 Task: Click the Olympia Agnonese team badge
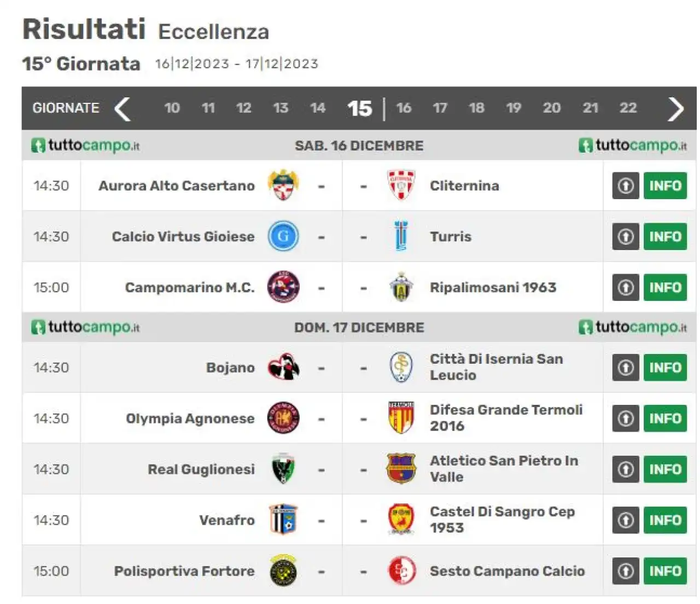click(283, 418)
